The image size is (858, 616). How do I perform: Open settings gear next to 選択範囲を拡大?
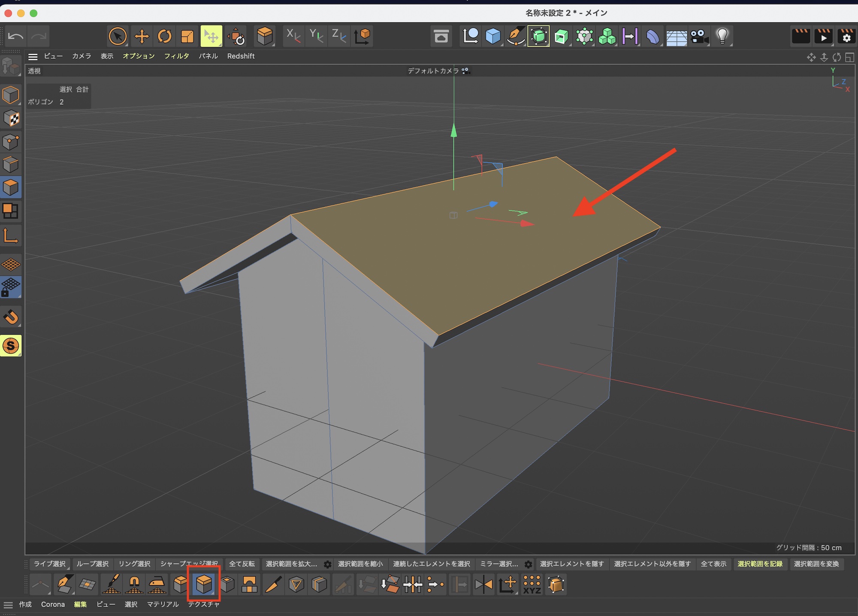click(x=327, y=564)
